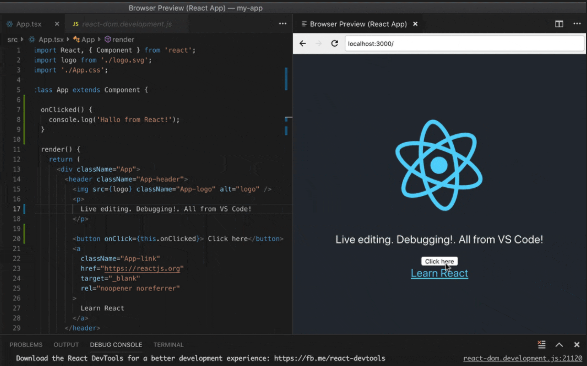
Task: Reload the Browser Preview page
Action: click(335, 43)
